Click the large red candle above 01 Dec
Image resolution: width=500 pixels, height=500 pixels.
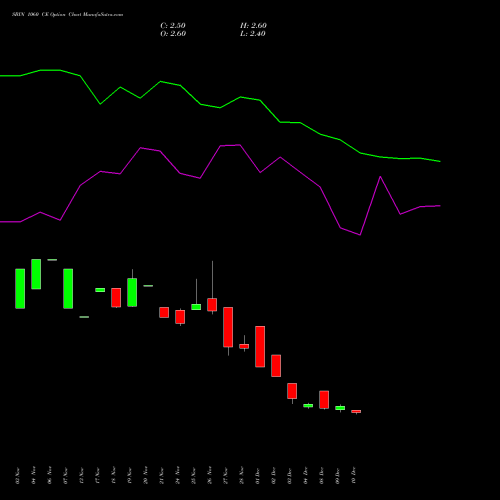click(x=260, y=347)
